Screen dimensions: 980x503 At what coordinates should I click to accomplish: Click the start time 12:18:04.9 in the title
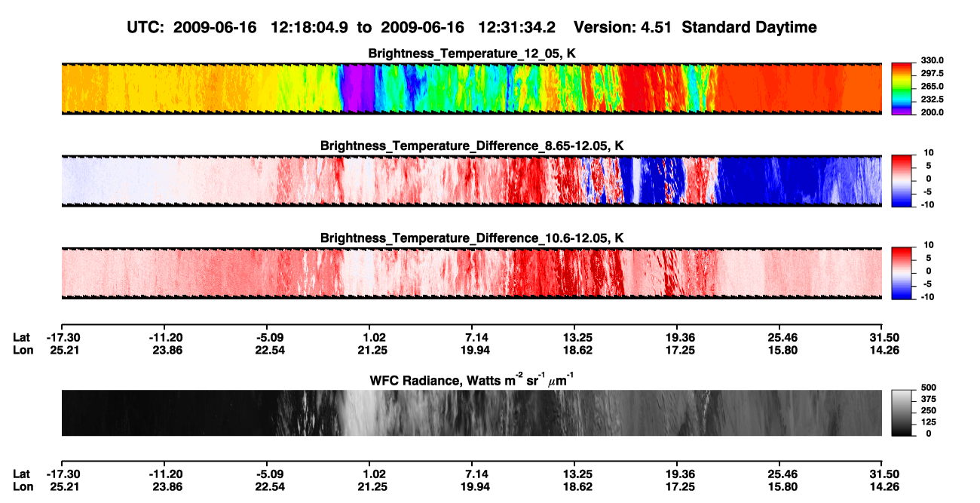pos(311,27)
